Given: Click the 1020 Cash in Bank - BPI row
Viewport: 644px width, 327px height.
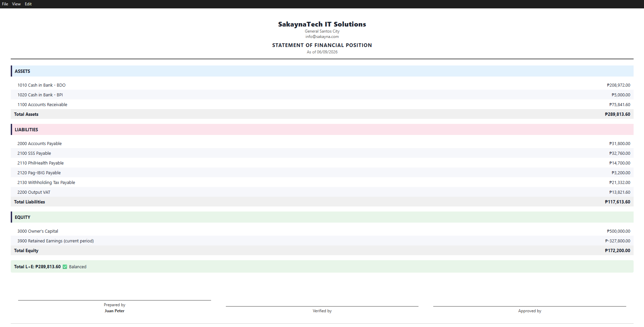Looking at the screenshot, I should pyautogui.click(x=322, y=95).
